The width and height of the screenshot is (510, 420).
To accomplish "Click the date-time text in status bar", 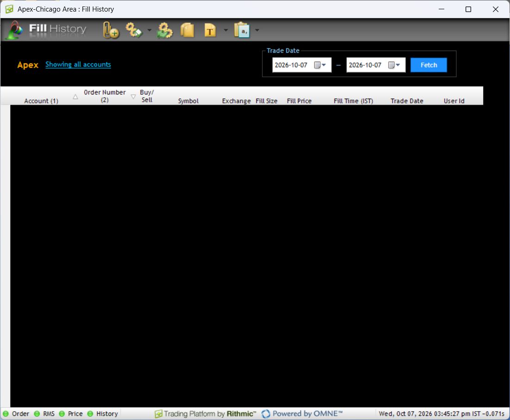I will 442,414.
